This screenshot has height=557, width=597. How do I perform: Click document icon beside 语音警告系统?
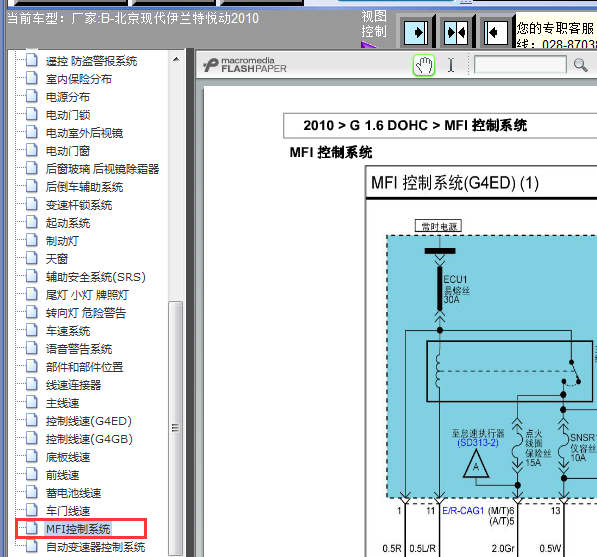coord(32,348)
